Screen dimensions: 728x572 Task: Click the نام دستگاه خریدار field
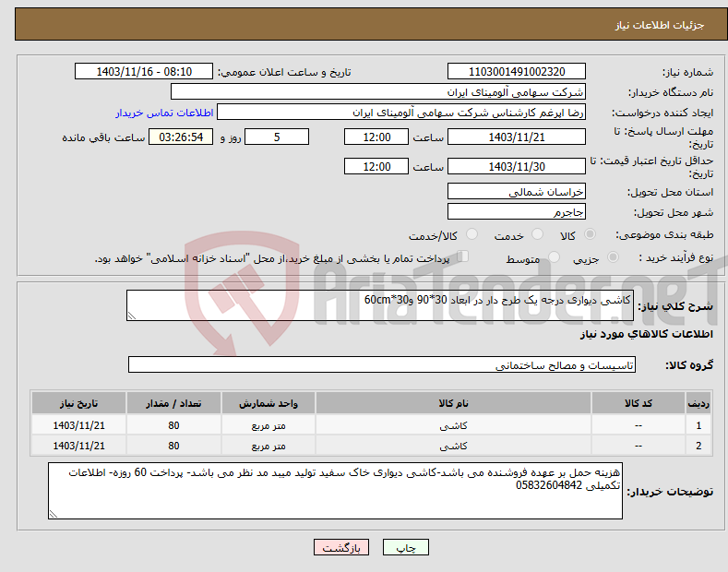378,92
